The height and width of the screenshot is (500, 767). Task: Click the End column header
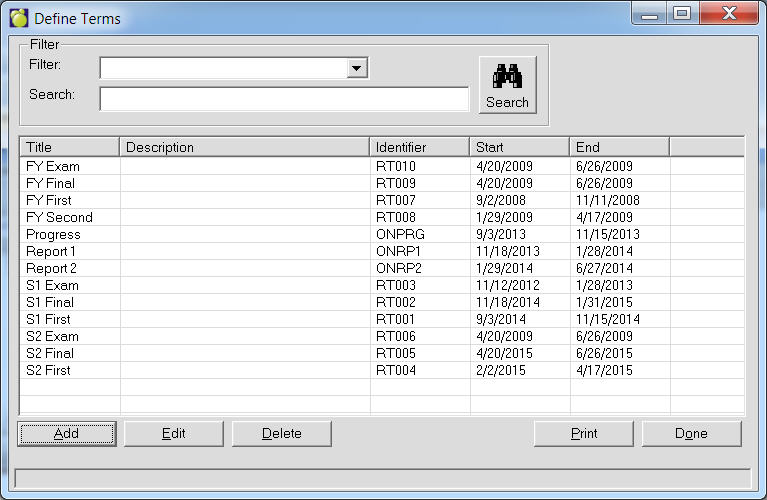click(x=619, y=147)
